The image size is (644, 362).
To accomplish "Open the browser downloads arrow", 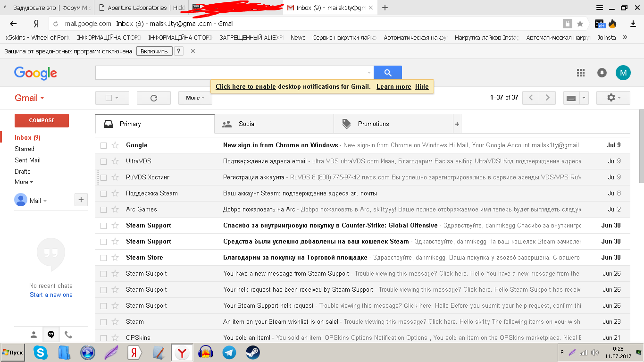I will pos(633,24).
